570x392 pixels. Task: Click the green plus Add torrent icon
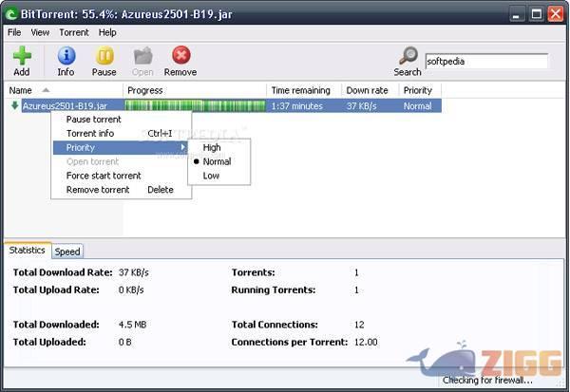(x=22, y=56)
